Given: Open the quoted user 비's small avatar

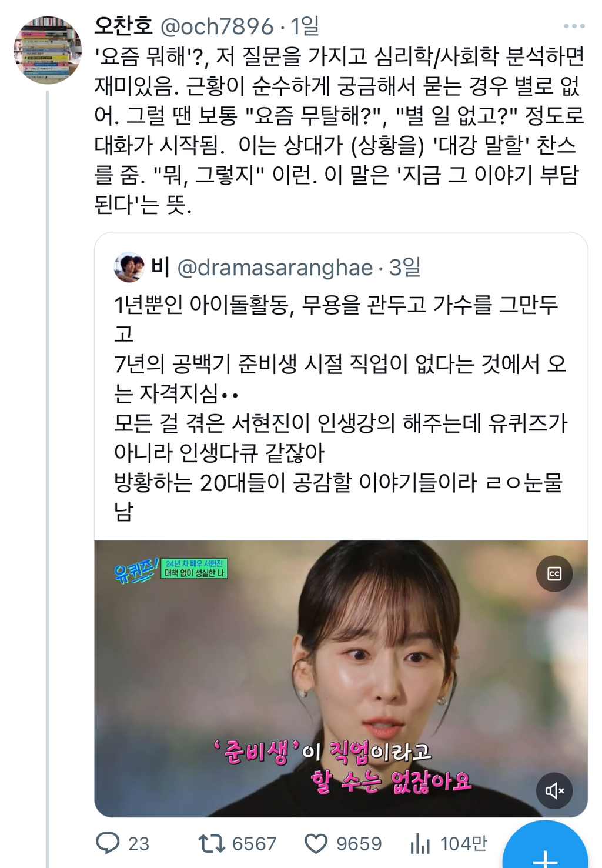Looking at the screenshot, I should pyautogui.click(x=129, y=268).
